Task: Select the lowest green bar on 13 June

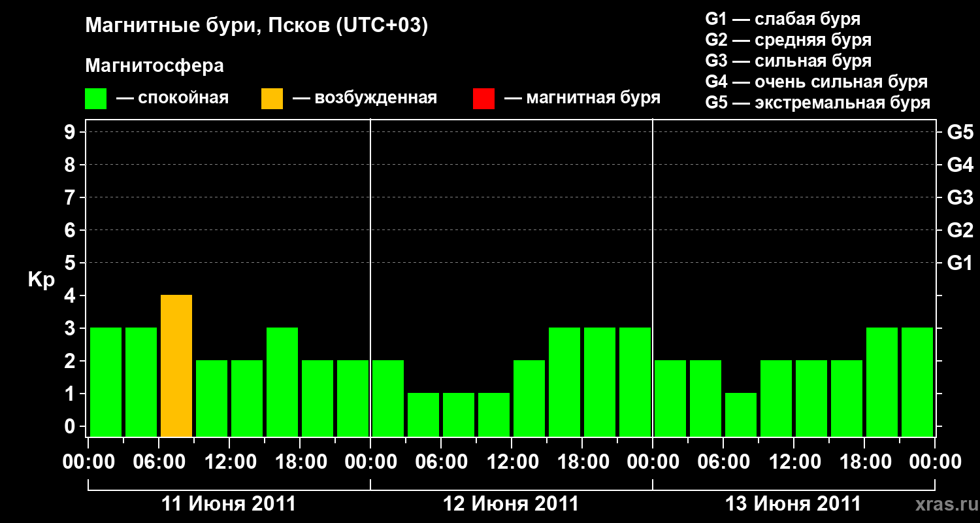Action: pos(741,414)
